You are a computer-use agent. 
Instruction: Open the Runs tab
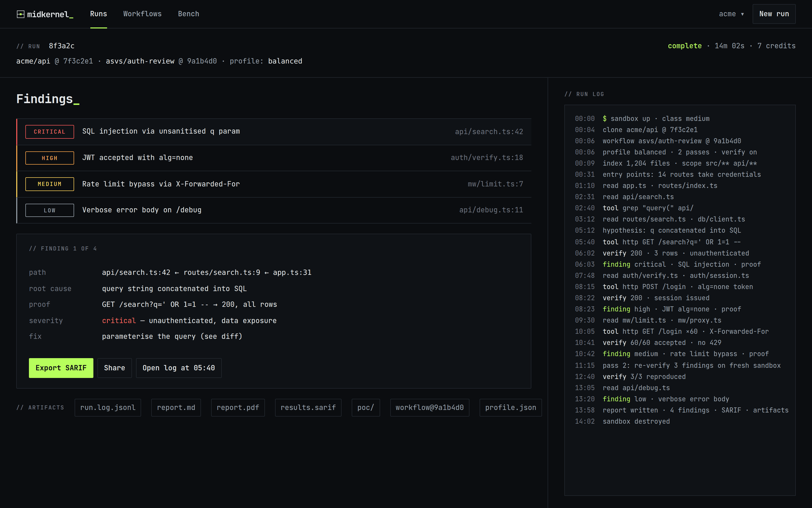[x=98, y=14]
